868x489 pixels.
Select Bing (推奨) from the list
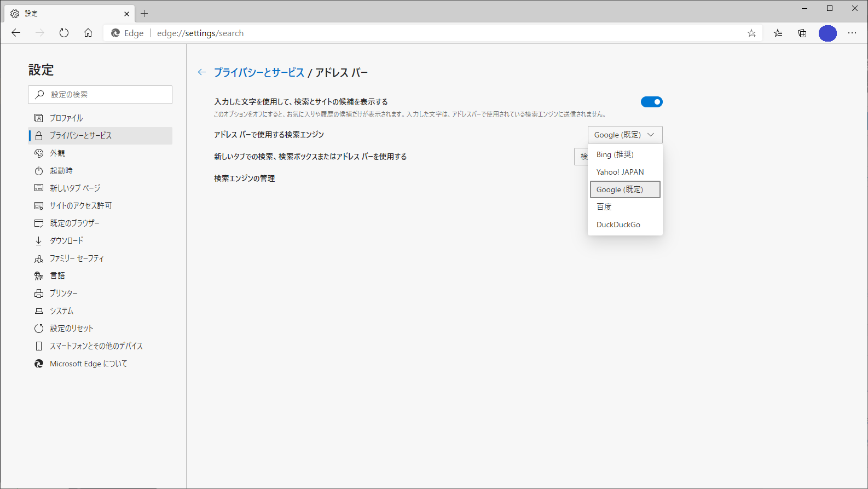coord(625,154)
